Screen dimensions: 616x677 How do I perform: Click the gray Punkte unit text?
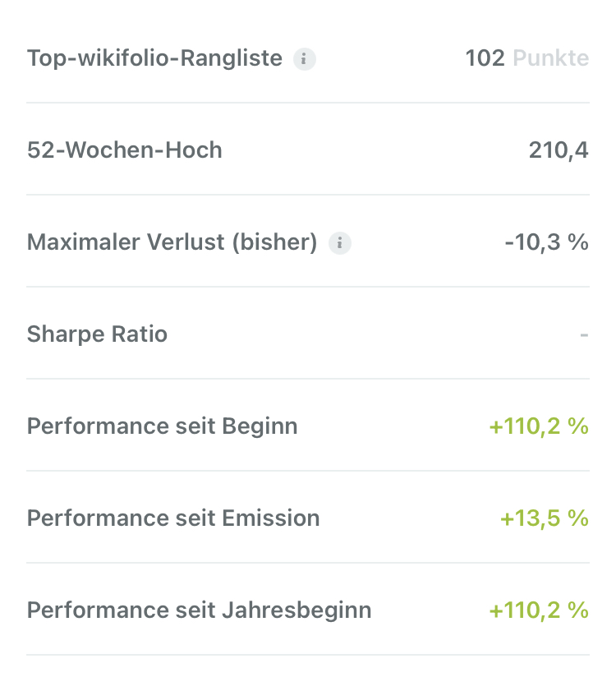pos(550,58)
